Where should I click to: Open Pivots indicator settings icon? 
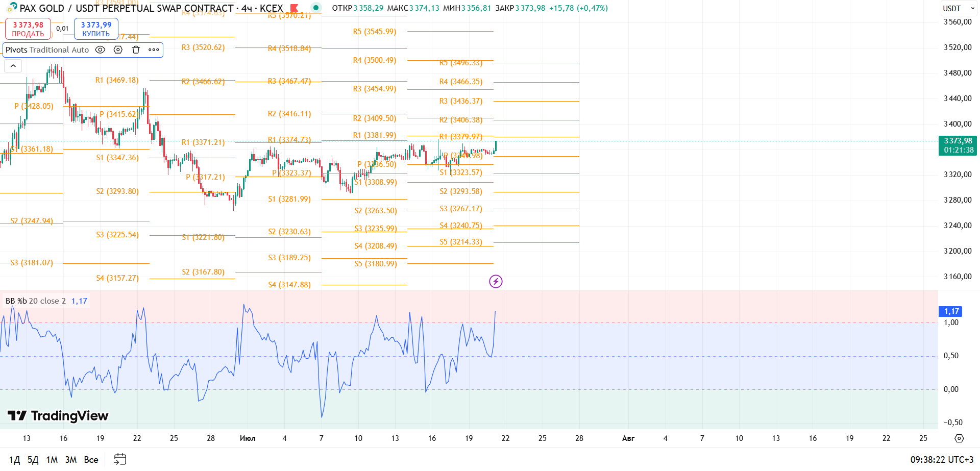[x=118, y=49]
